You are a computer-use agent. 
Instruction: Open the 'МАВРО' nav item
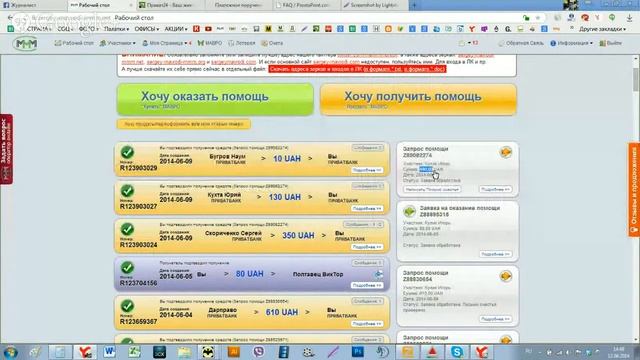coord(210,43)
